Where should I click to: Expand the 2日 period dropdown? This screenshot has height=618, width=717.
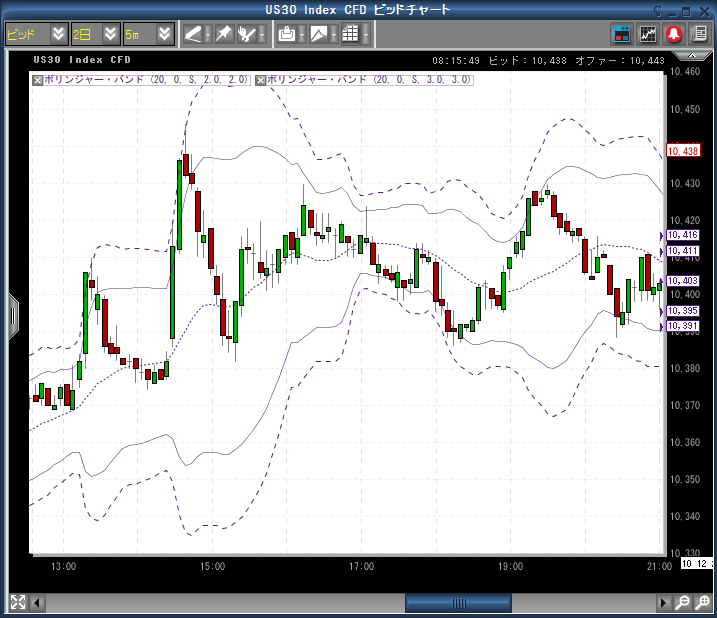click(93, 34)
